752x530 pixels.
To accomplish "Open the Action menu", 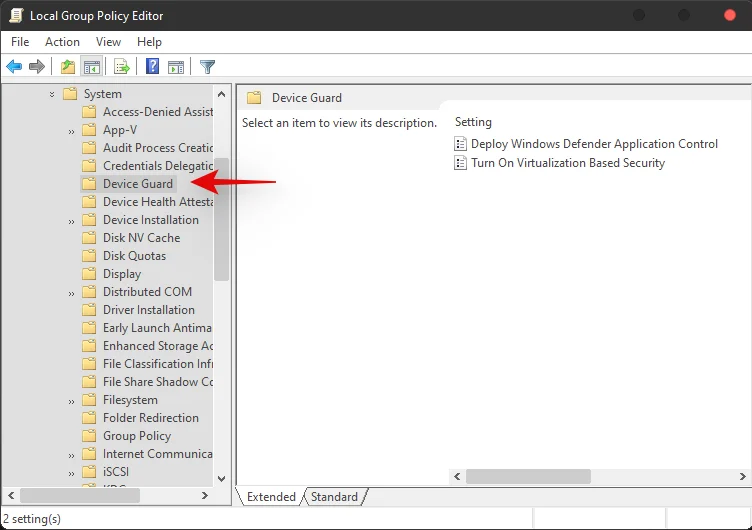I will tap(62, 42).
